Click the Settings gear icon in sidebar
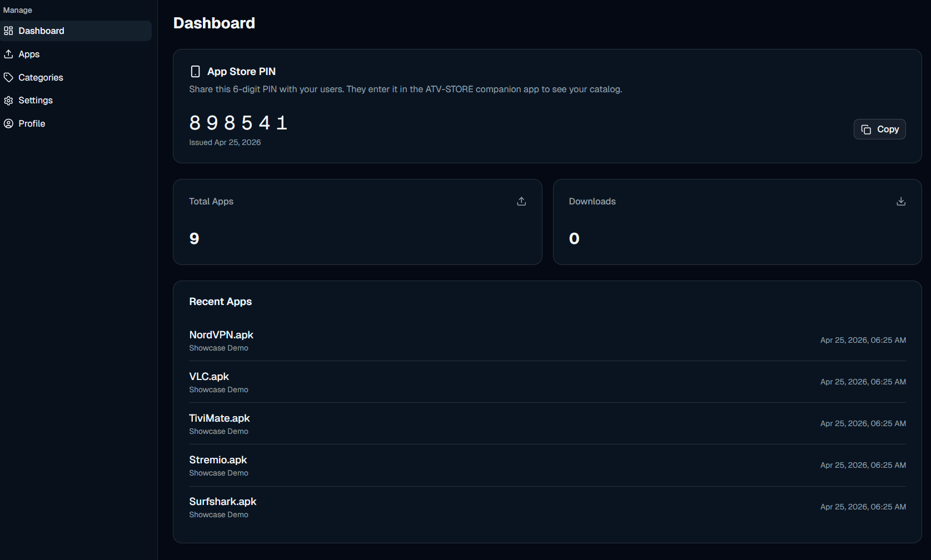The width and height of the screenshot is (931, 560). (8, 101)
